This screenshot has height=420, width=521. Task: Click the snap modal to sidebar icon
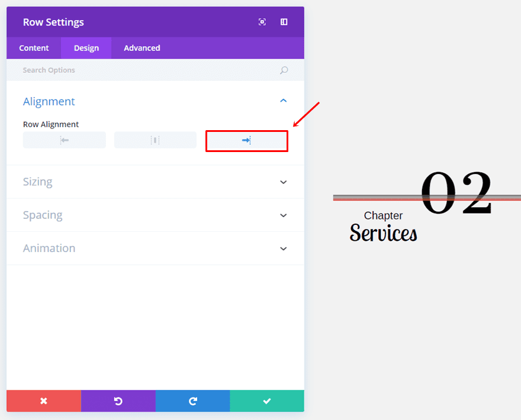pos(284,22)
